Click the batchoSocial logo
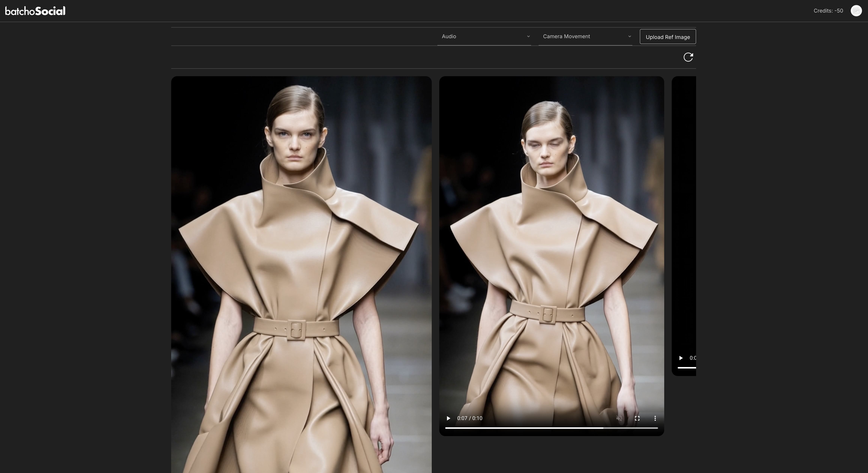The height and width of the screenshot is (473, 868). click(x=35, y=11)
